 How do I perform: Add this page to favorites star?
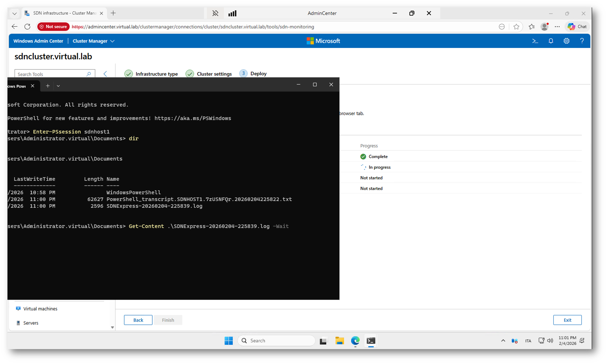(516, 27)
